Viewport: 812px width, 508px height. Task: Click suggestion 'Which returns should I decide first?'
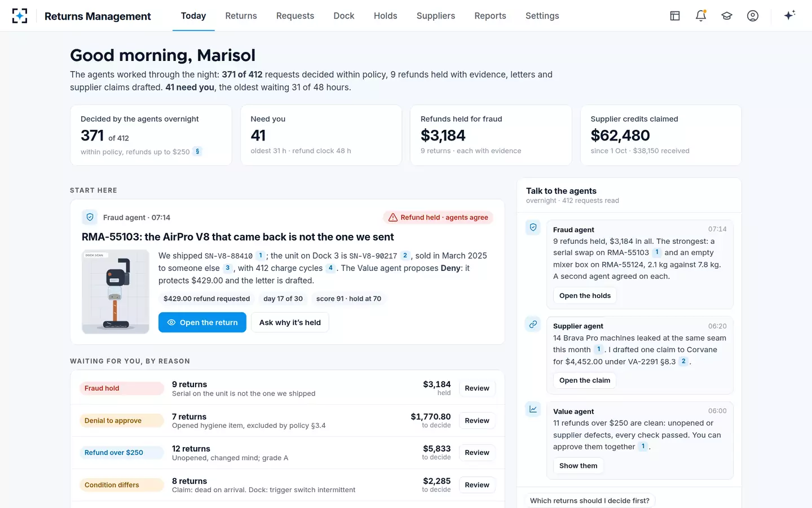tap(590, 501)
